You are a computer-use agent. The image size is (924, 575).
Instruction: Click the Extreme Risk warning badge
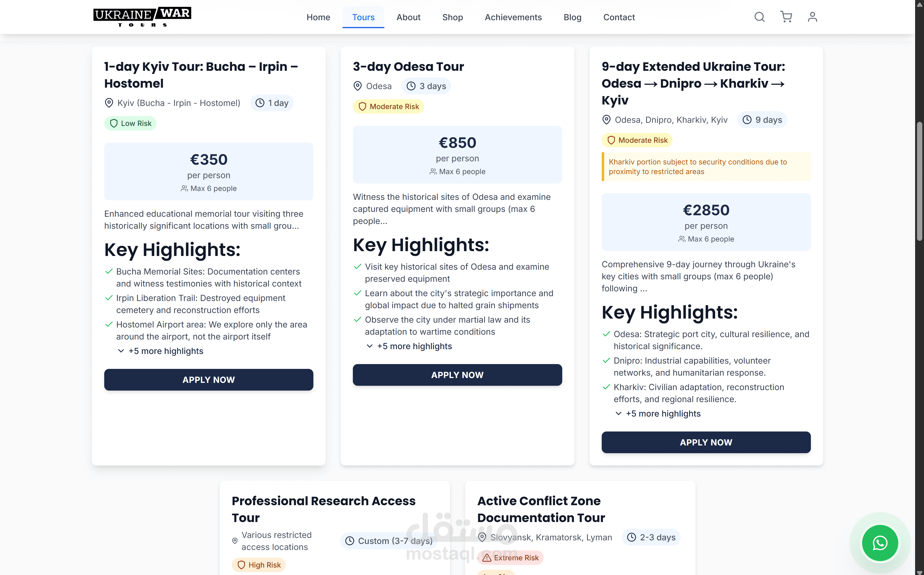[x=510, y=558]
